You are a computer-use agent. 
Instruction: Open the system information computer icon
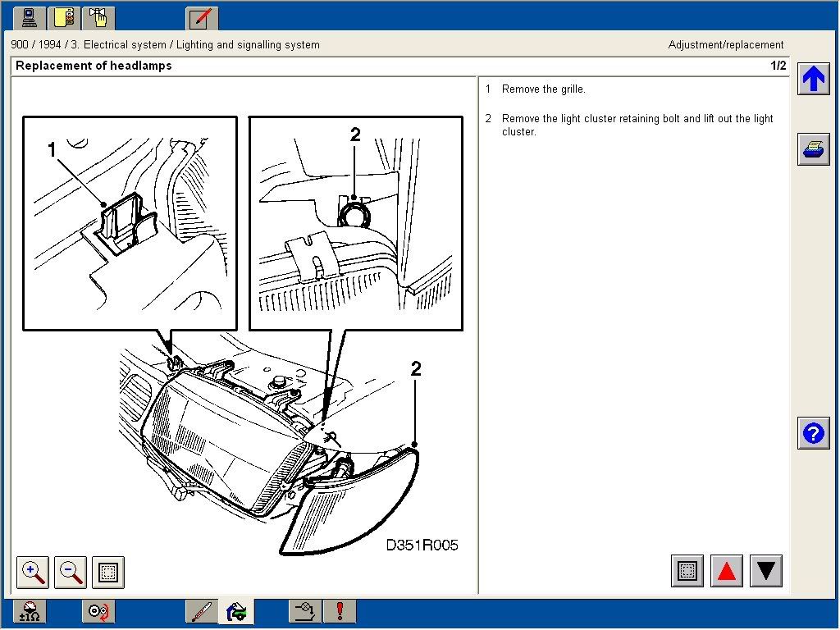click(28, 17)
